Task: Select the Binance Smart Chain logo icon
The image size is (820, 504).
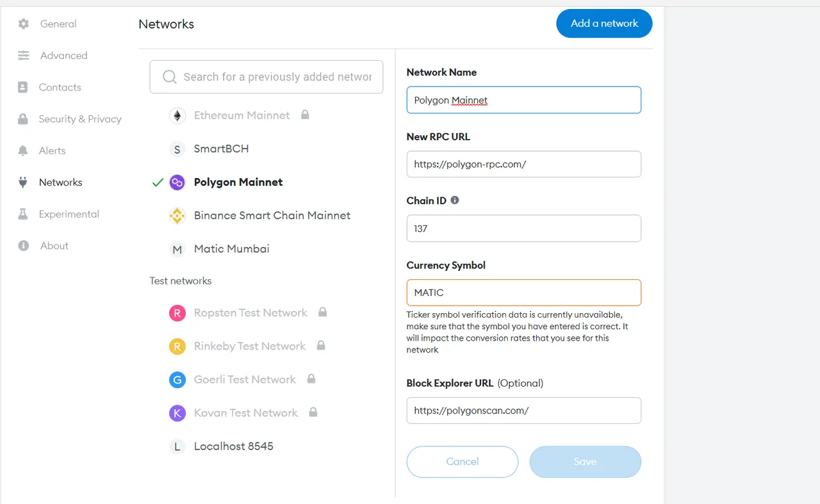Action: coord(177,216)
